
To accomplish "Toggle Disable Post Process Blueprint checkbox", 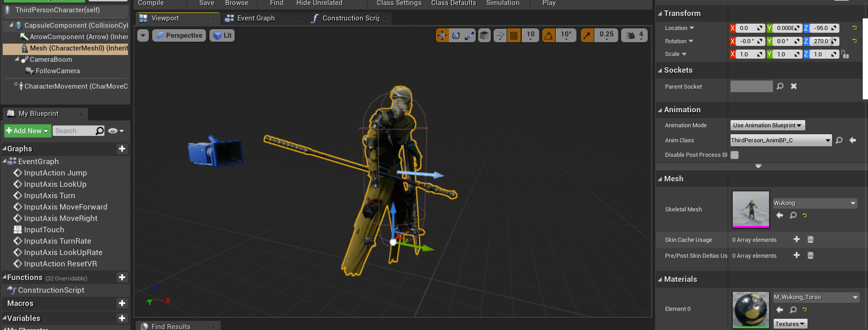I will [735, 155].
